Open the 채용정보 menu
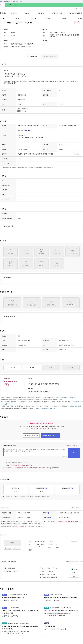Screen dimensions: 83x644 click(14, 13)
